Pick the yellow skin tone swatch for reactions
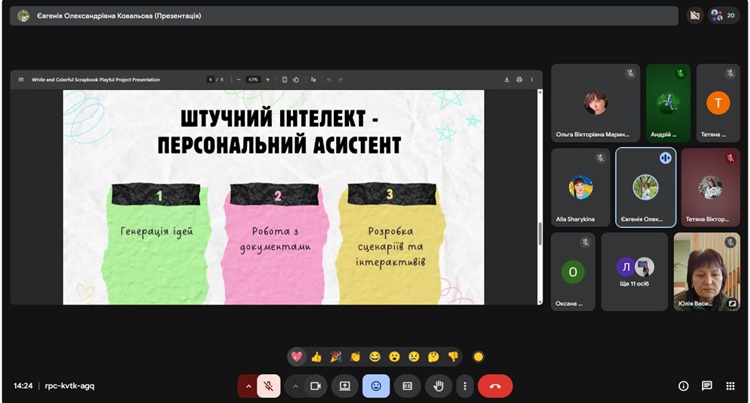This screenshot has height=403, width=750. [478, 356]
